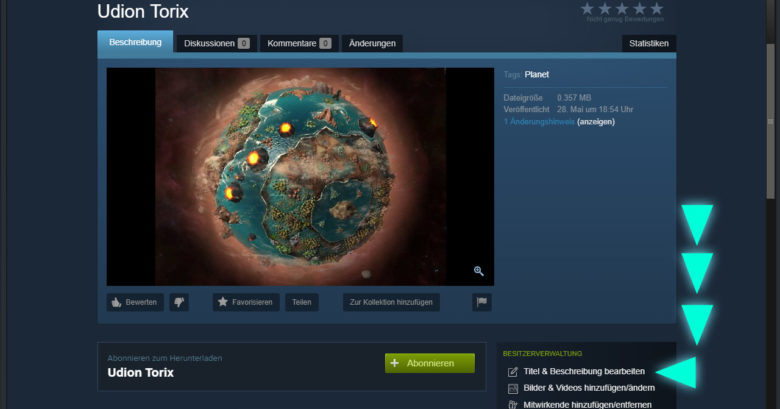This screenshot has width=780, height=409.
Task: Click Bilder & Videos hinzufügen/ändern
Action: (x=589, y=388)
